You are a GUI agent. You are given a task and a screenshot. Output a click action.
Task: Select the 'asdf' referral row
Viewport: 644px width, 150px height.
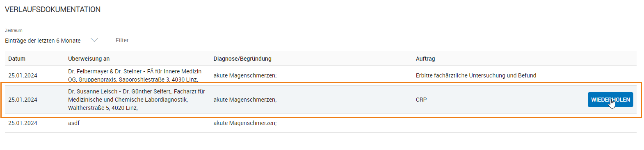coord(321,123)
